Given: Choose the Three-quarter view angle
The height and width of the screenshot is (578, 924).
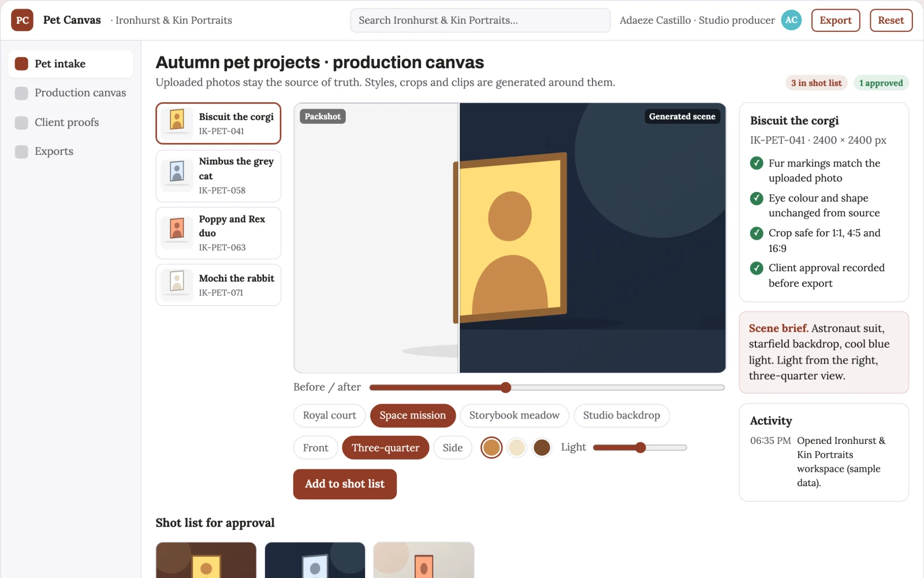Looking at the screenshot, I should (x=386, y=448).
